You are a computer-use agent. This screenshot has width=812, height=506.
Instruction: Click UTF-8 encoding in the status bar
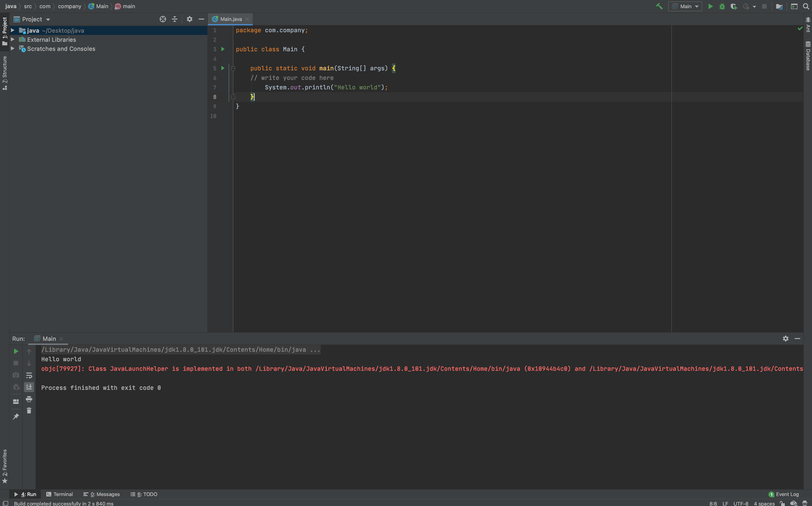(740, 503)
